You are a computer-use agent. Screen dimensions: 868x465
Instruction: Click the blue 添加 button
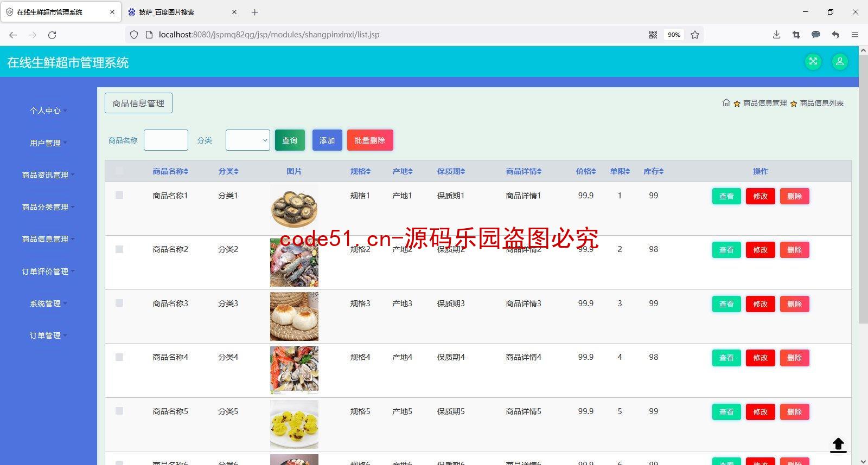click(x=327, y=140)
